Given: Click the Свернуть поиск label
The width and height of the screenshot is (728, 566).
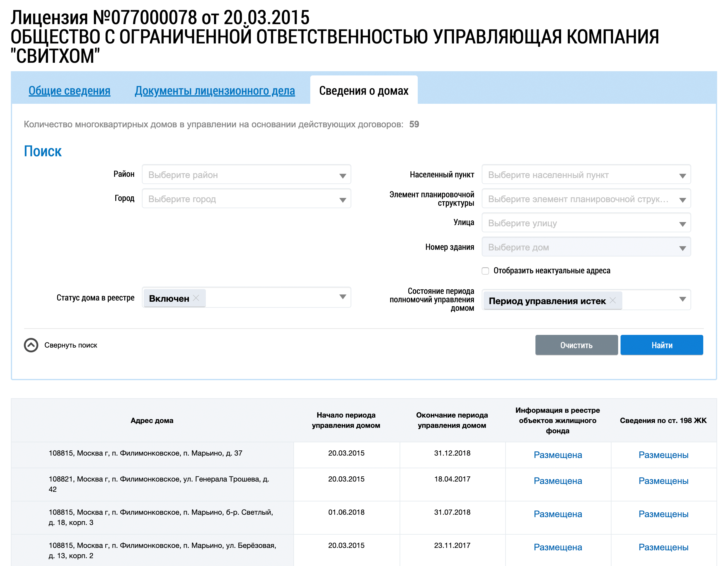Looking at the screenshot, I should (71, 345).
